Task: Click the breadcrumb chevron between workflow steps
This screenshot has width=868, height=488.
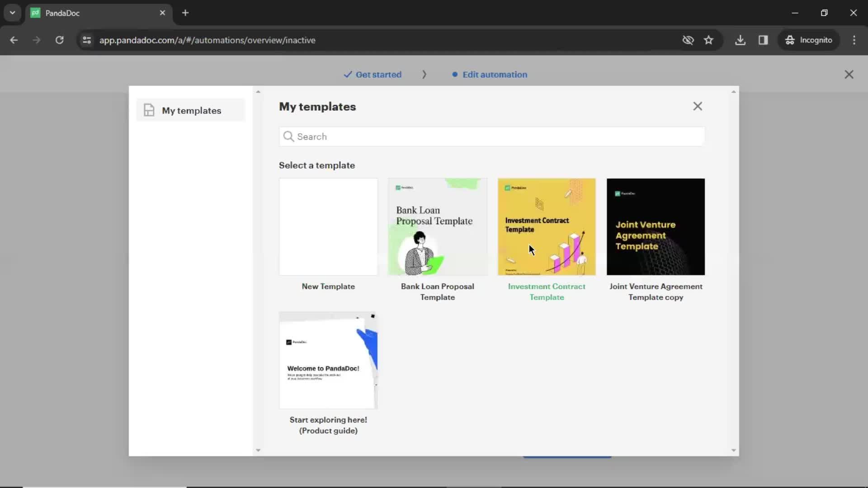Action: click(424, 75)
